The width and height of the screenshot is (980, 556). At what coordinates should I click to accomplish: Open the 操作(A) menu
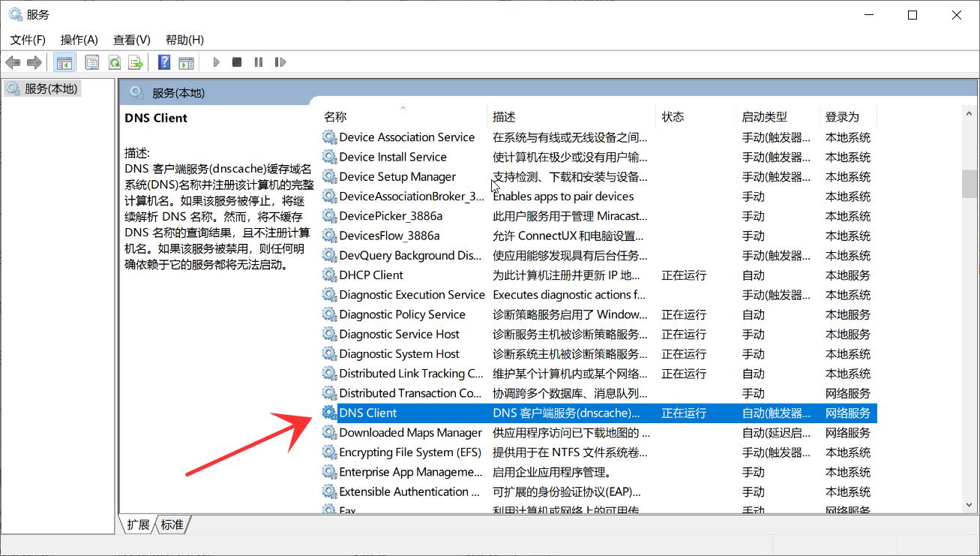[78, 39]
